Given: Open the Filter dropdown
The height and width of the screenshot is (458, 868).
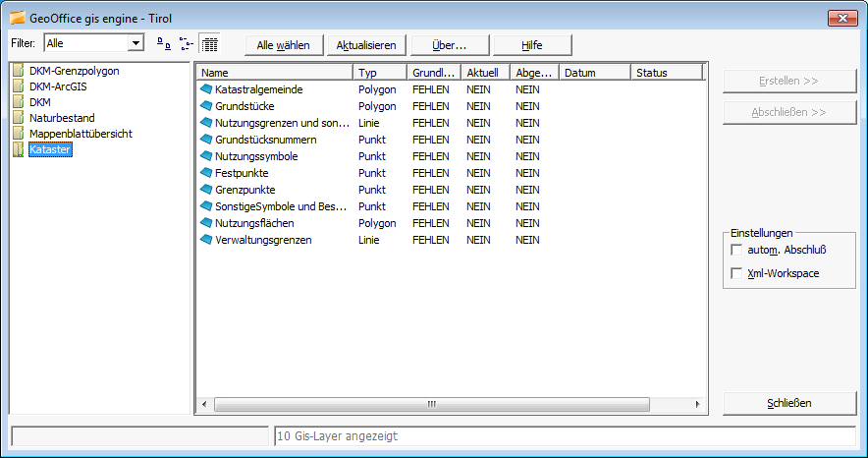Looking at the screenshot, I should pyautogui.click(x=136, y=43).
